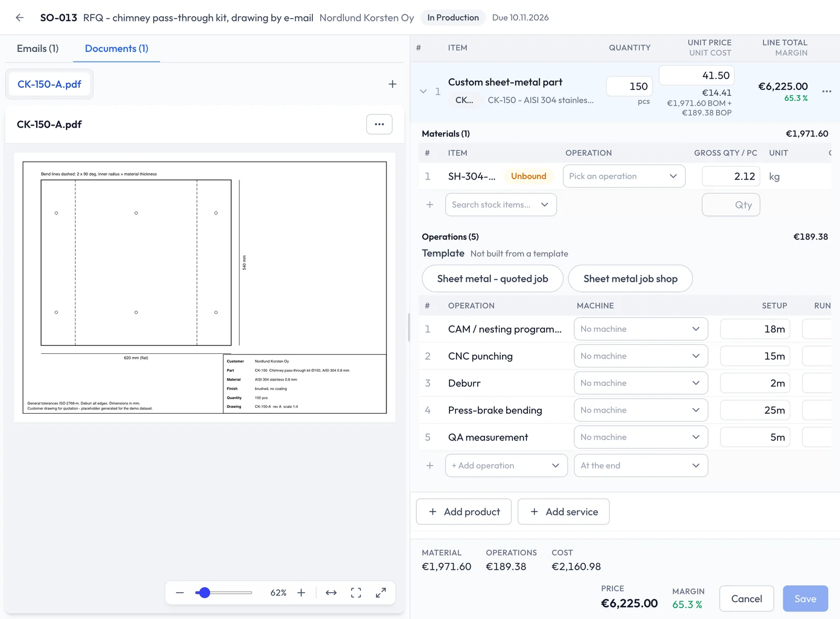The width and height of the screenshot is (840, 619).
Task: Collapse the Custom sheet-metal part line
Action: [x=423, y=91]
